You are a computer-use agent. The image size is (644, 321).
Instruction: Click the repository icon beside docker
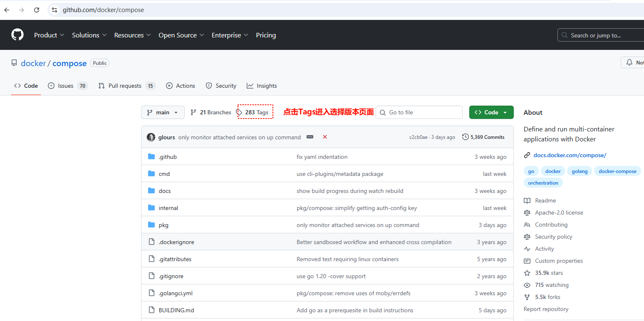pyautogui.click(x=14, y=63)
